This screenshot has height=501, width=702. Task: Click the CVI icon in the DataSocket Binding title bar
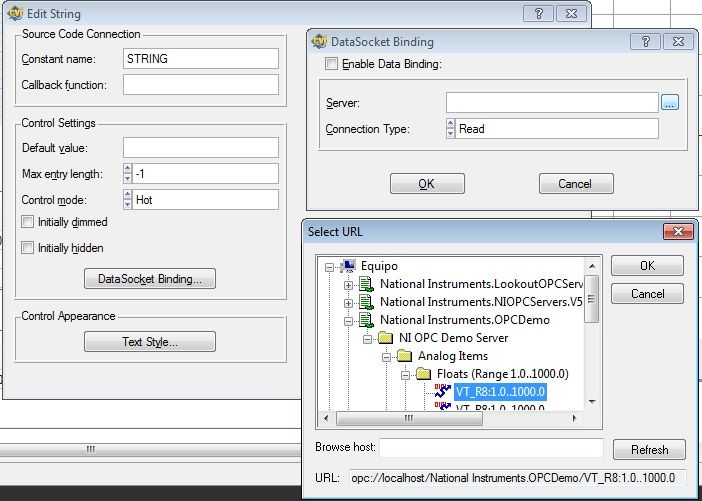(319, 41)
